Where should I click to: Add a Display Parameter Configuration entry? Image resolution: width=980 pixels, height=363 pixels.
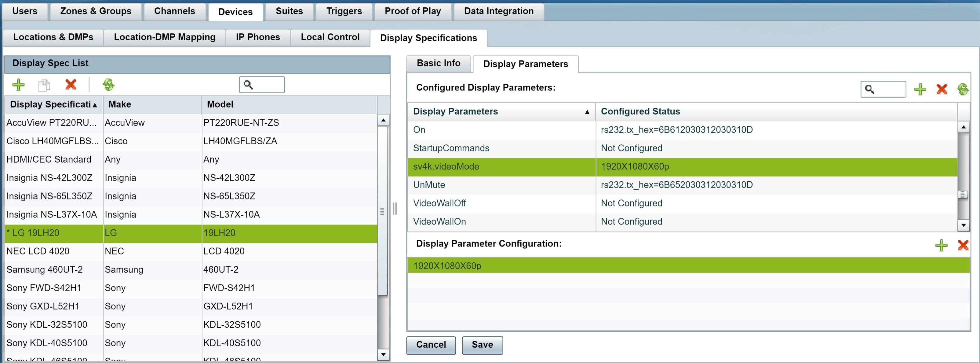coord(941,245)
